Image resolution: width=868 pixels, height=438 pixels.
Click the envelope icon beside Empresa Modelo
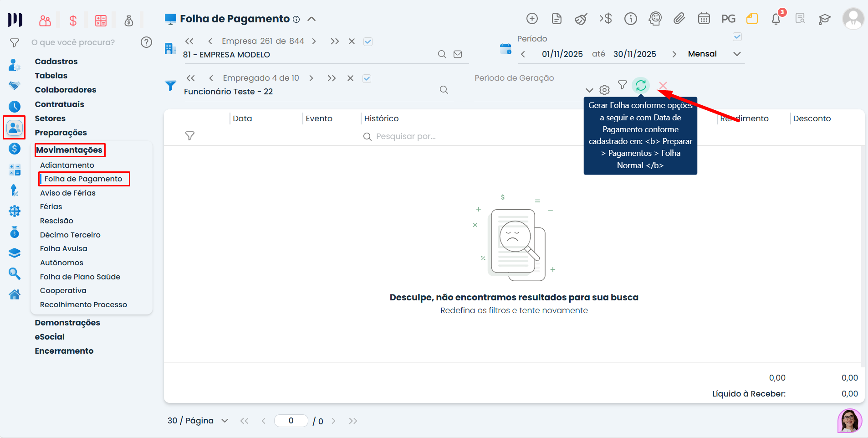(x=458, y=54)
